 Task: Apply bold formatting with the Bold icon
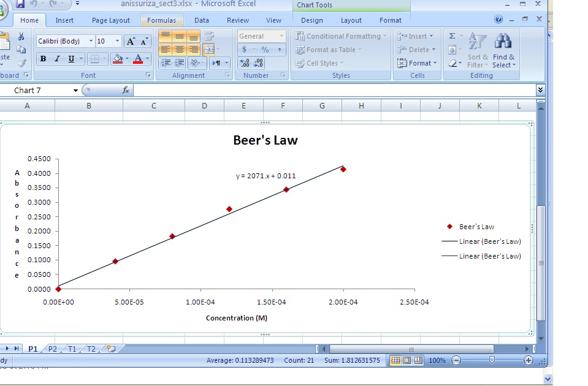pos(42,58)
